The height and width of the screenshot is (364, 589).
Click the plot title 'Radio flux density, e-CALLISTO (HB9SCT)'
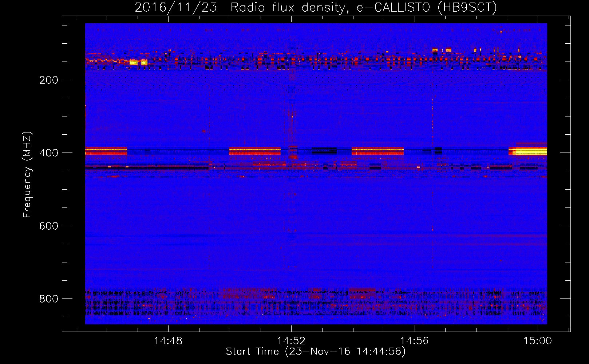pyautogui.click(x=363, y=7)
